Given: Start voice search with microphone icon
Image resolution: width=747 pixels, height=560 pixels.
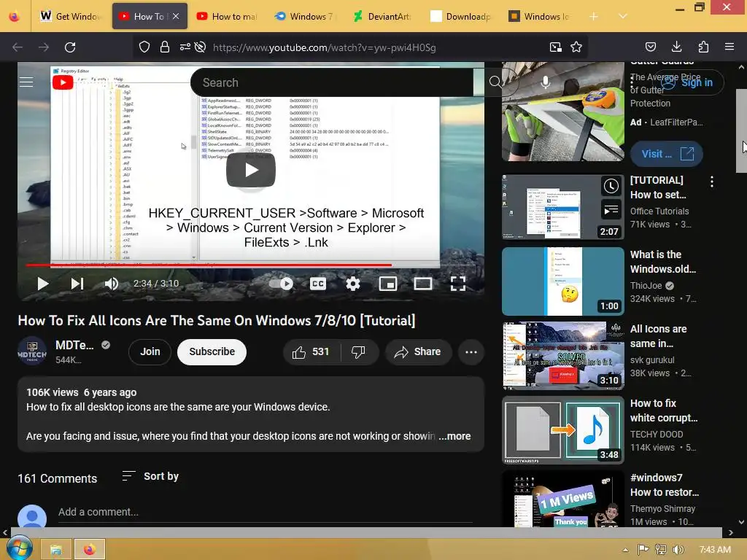Looking at the screenshot, I should coord(546,82).
